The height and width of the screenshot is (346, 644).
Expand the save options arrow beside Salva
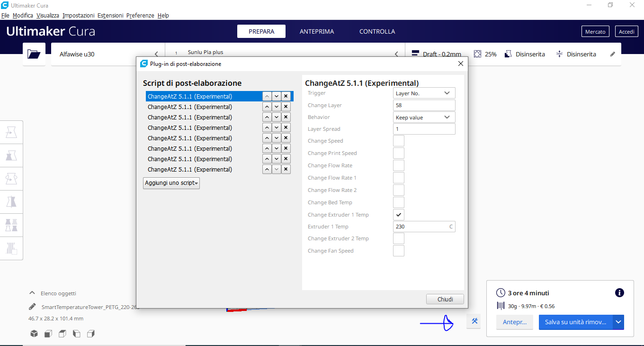(618, 322)
